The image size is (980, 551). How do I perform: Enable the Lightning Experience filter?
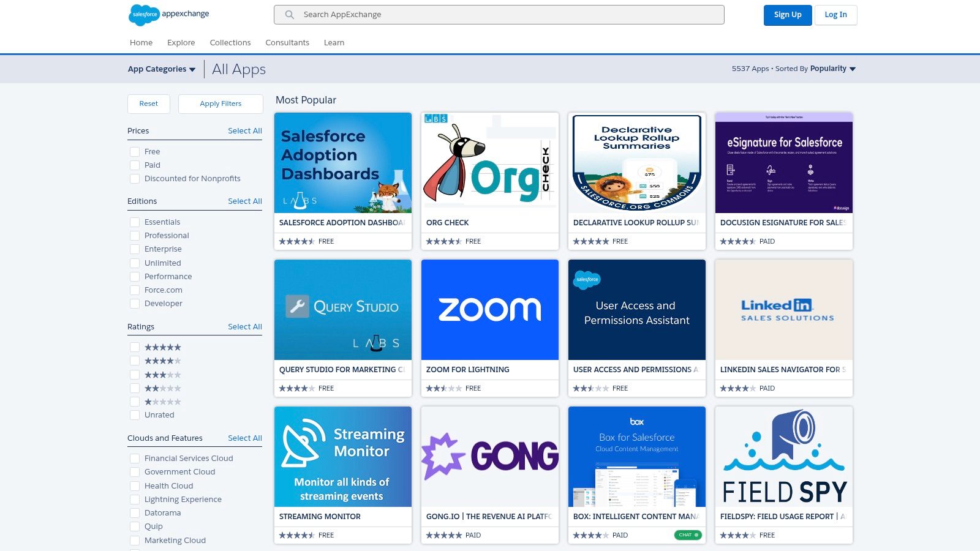pyautogui.click(x=135, y=499)
